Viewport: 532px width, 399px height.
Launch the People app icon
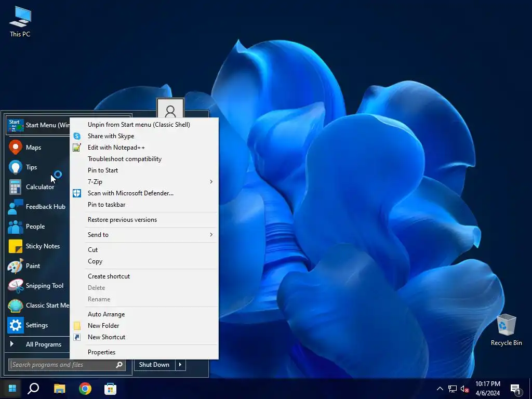coord(15,227)
